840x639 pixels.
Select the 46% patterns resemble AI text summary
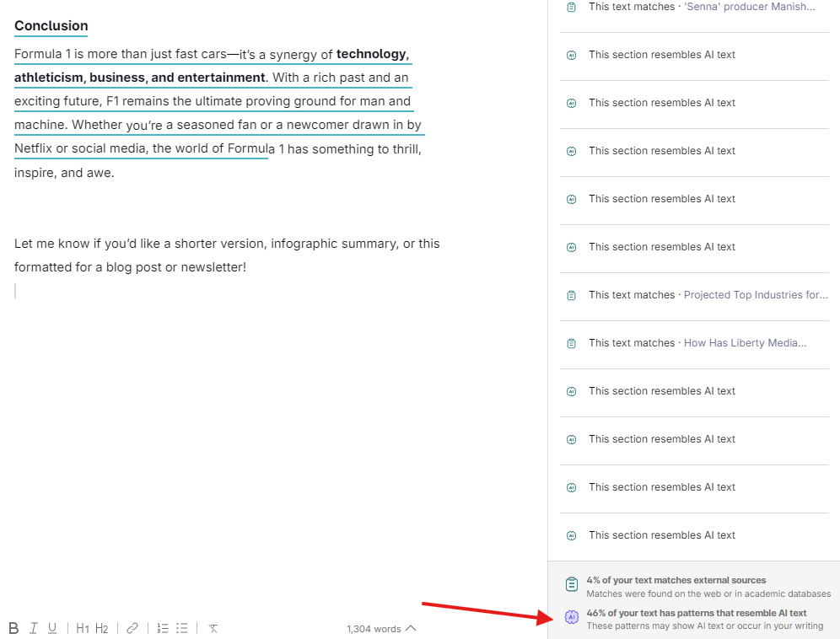click(697, 613)
